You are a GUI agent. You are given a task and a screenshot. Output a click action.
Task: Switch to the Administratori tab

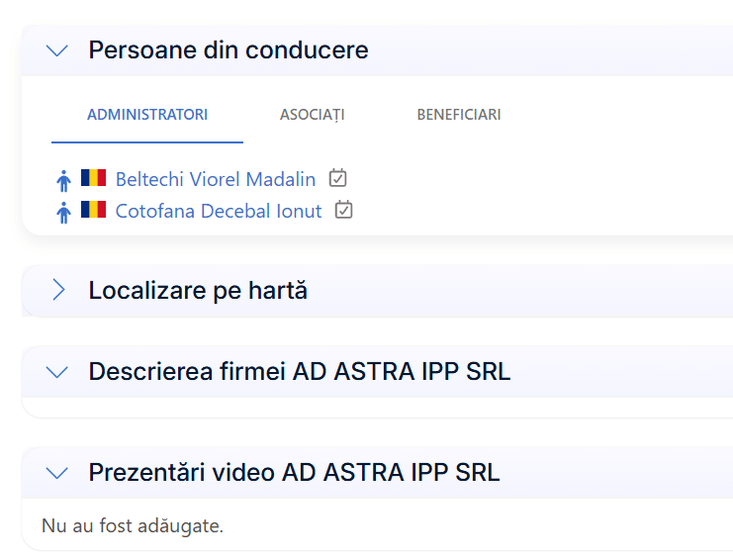coord(147,115)
